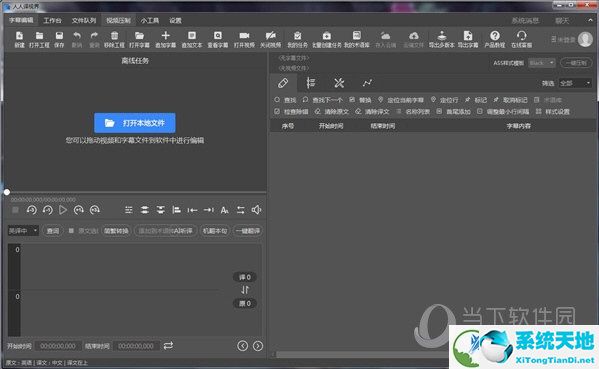Go to the previous subtitle with the left circle arrow

point(242,346)
